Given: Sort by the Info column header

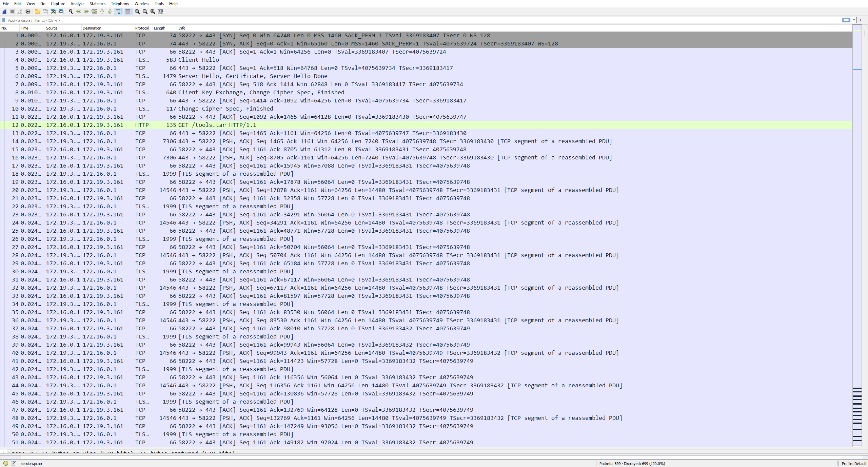Looking at the screenshot, I should 515,28.
